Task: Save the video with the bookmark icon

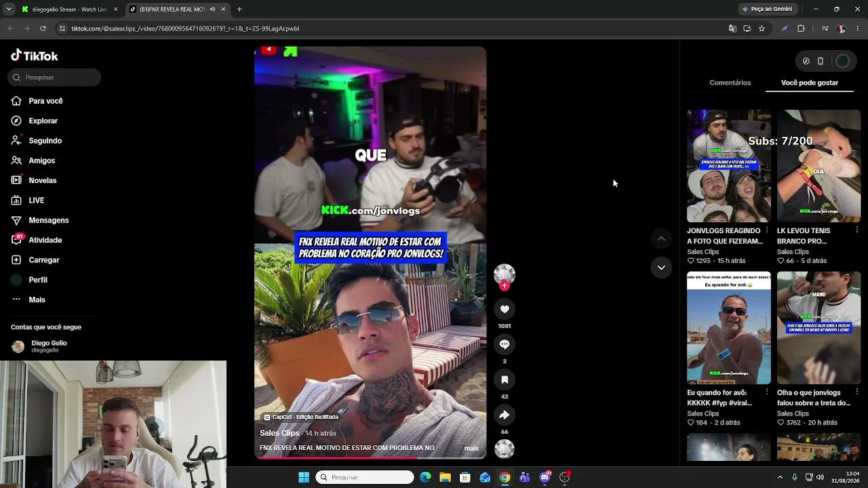Action: coord(505,380)
